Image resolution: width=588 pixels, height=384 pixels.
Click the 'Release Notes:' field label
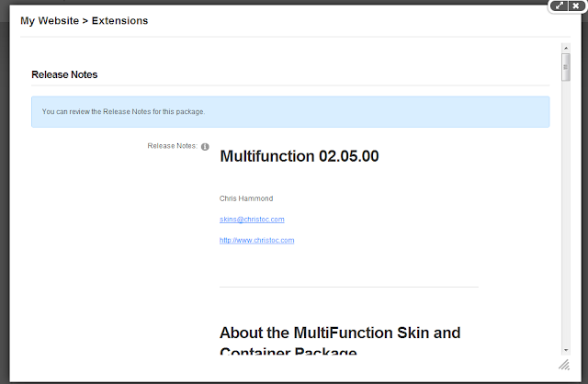click(172, 146)
